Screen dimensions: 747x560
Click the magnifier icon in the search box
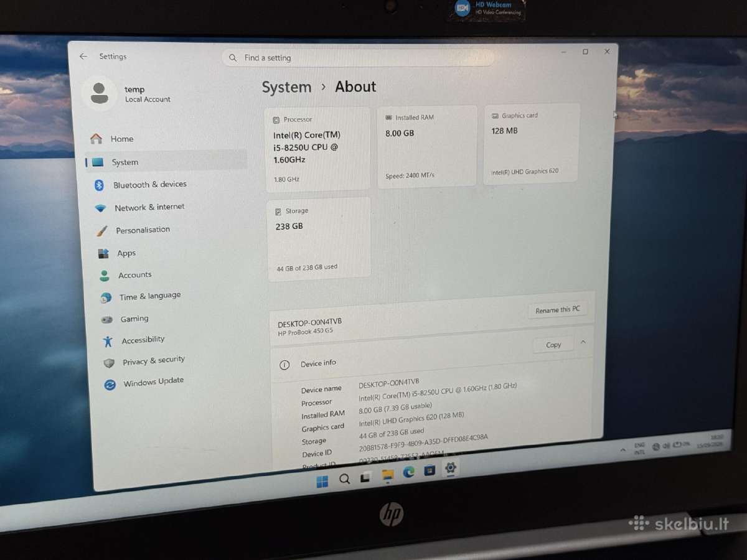(233, 58)
